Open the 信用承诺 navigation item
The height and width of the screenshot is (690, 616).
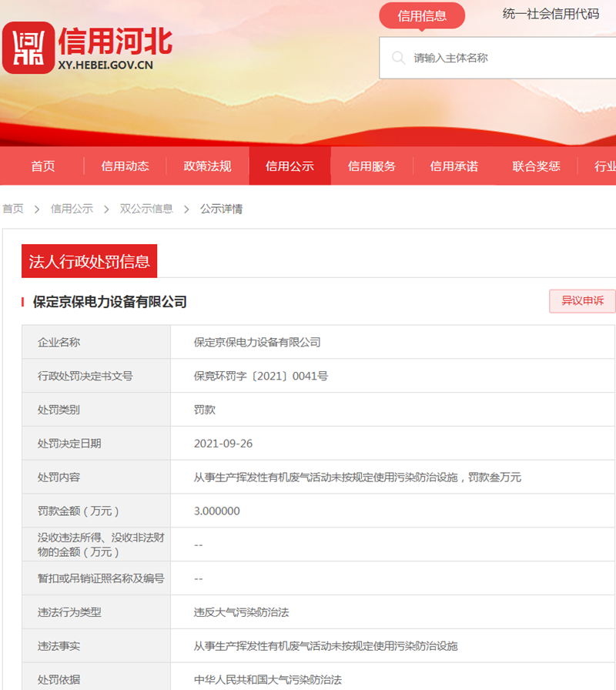click(454, 166)
